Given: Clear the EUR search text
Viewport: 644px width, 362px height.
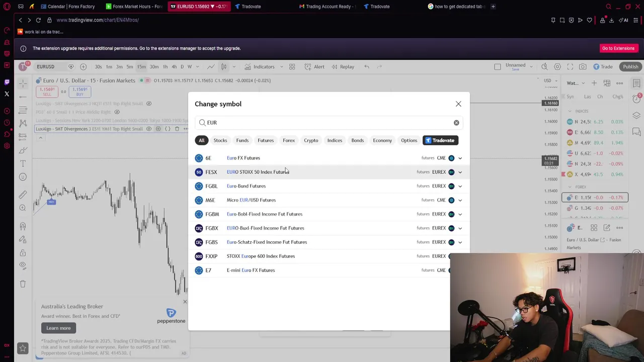Looking at the screenshot, I should [x=456, y=123].
